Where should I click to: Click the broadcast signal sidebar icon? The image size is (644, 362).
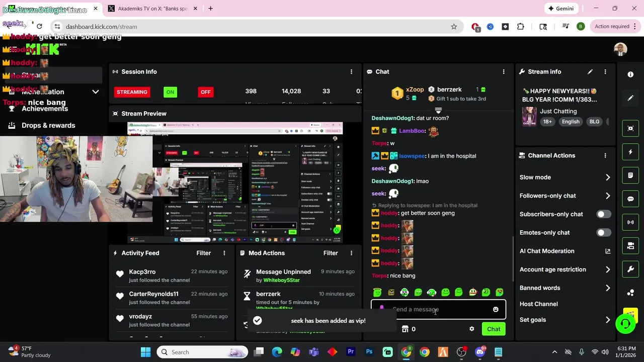click(630, 222)
